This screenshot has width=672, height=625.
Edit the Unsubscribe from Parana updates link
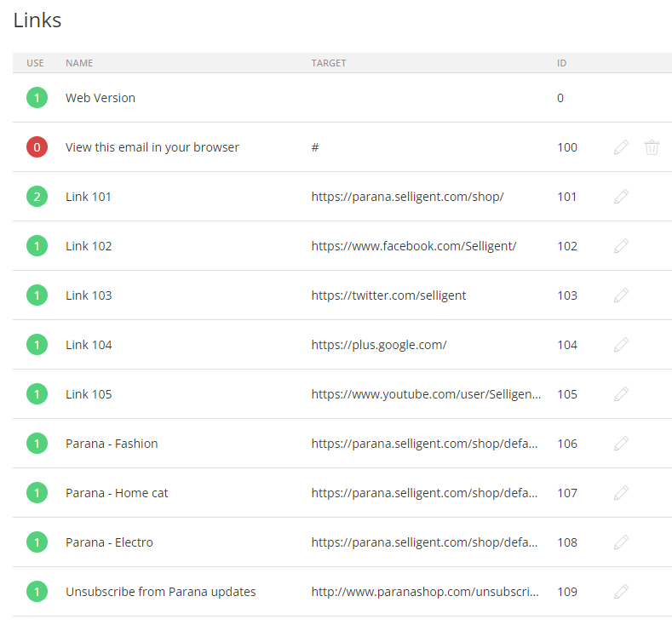point(621,592)
